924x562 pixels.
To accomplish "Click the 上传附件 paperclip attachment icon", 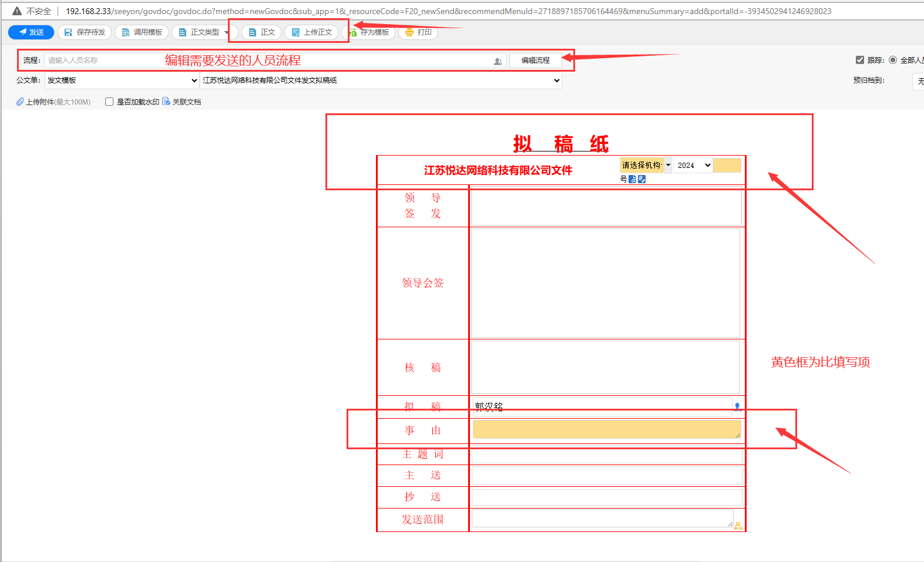I will pyautogui.click(x=20, y=102).
